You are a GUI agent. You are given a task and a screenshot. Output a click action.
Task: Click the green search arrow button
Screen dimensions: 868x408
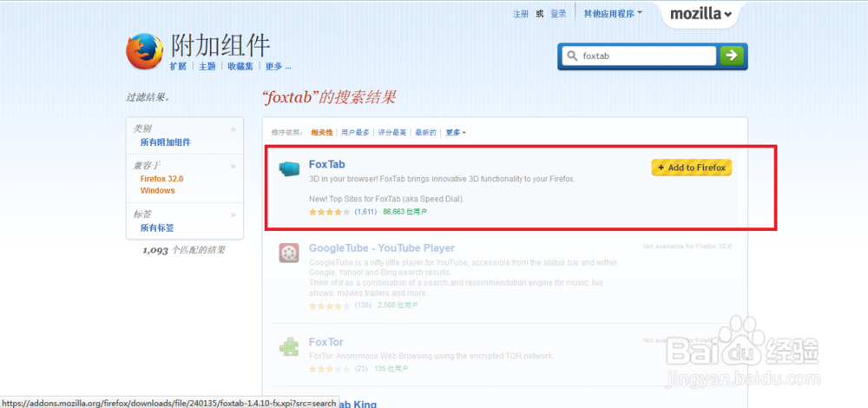pos(731,56)
